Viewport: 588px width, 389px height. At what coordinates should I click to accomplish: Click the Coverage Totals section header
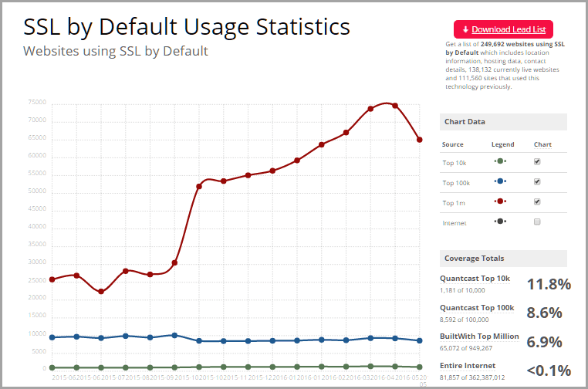(x=503, y=259)
